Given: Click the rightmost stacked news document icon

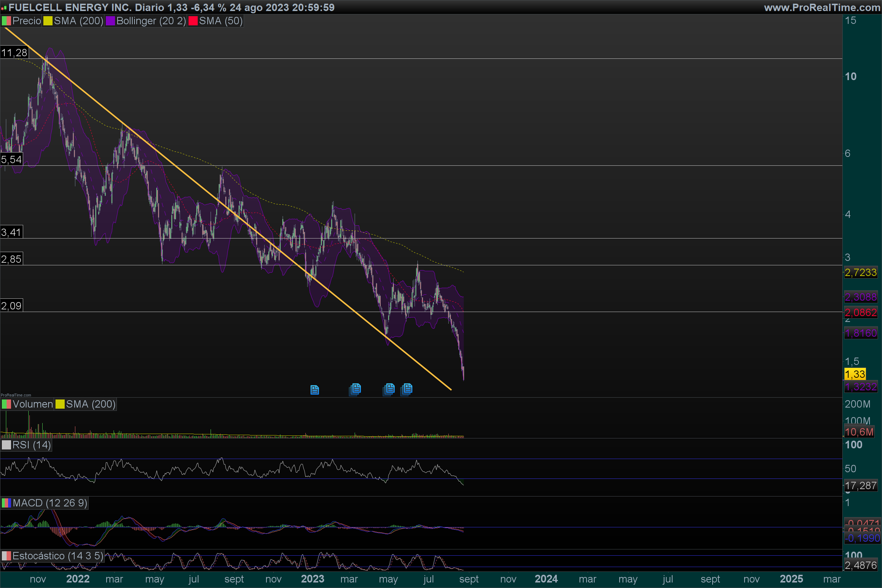Looking at the screenshot, I should click(x=406, y=389).
